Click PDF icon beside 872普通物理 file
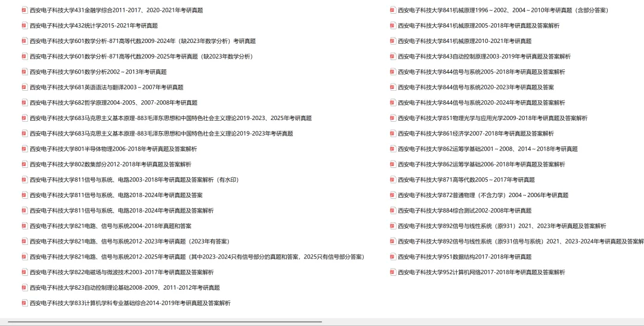644x326 pixels. (392, 195)
